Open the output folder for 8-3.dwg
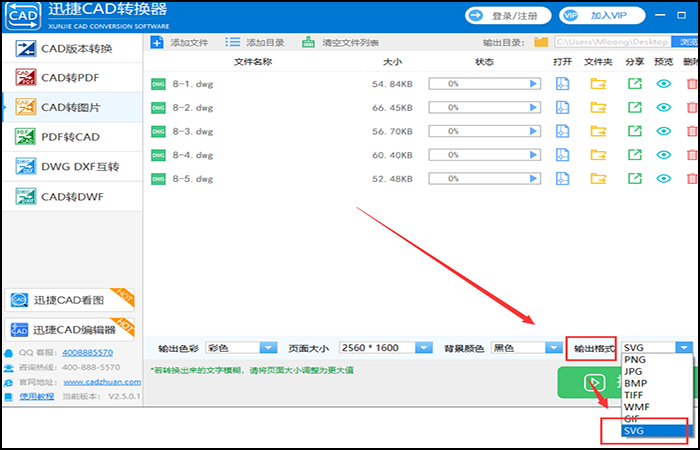Image resolution: width=700 pixels, height=450 pixels. tap(598, 131)
